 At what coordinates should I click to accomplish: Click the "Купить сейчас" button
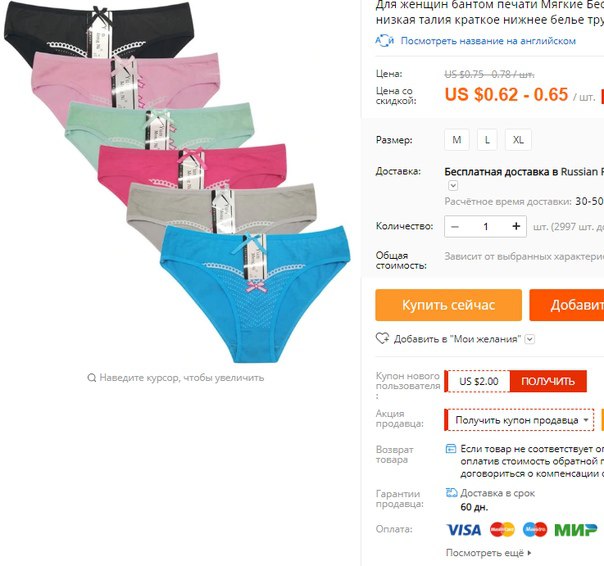click(448, 305)
